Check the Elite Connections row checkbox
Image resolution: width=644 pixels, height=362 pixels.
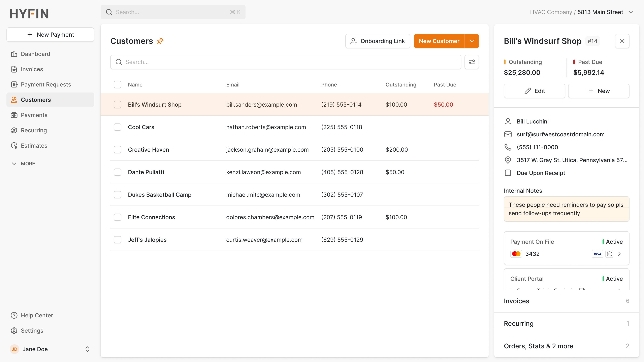[x=118, y=217]
